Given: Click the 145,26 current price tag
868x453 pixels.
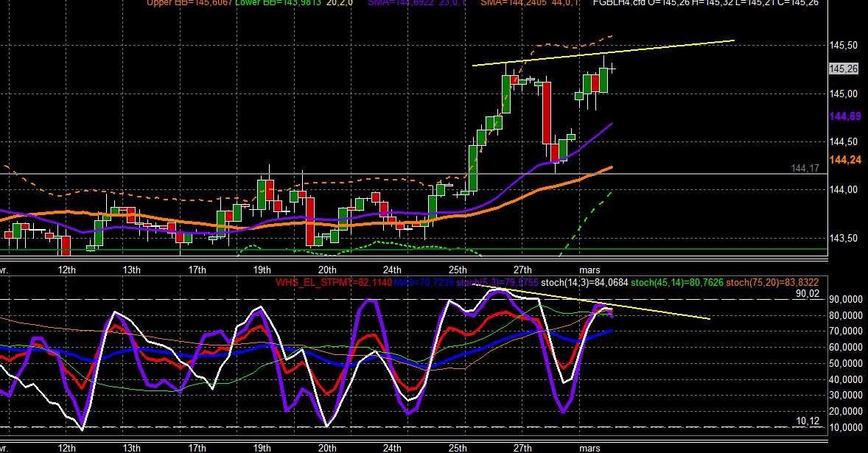Looking at the screenshot, I should coord(844,69).
